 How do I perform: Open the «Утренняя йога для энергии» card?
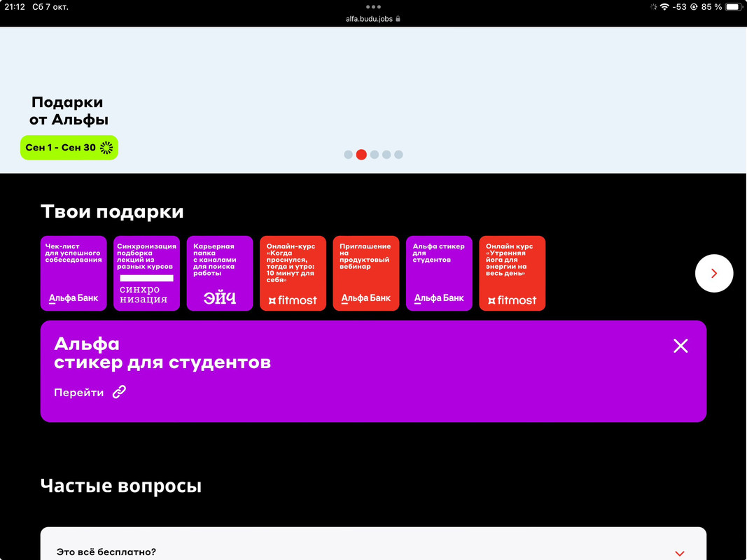(x=512, y=273)
